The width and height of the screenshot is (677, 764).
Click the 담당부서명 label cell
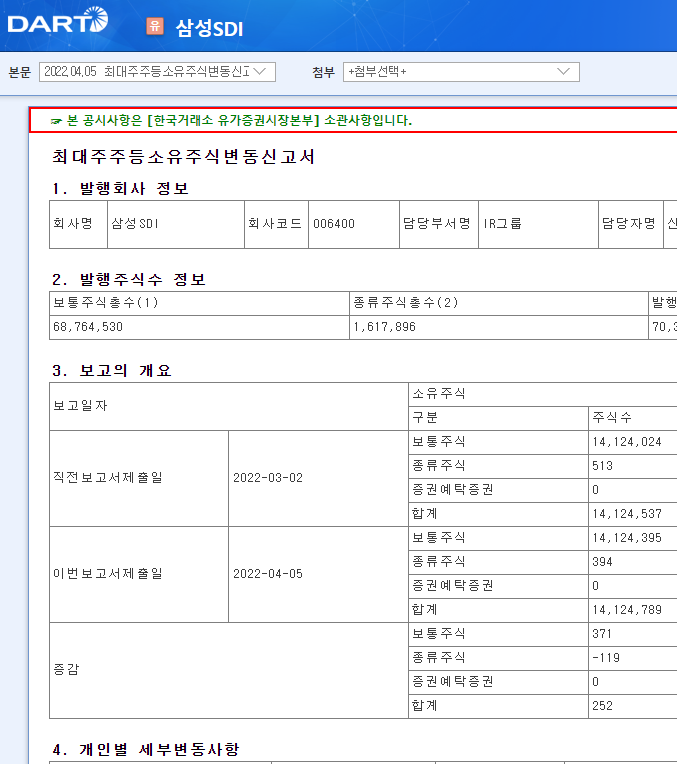click(x=439, y=224)
